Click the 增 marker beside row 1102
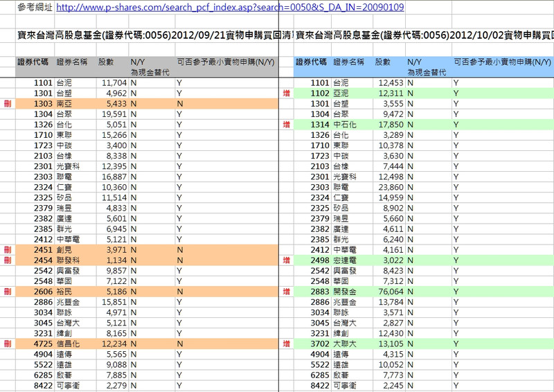Image resolution: width=554 pixels, height=392 pixels. (287, 93)
